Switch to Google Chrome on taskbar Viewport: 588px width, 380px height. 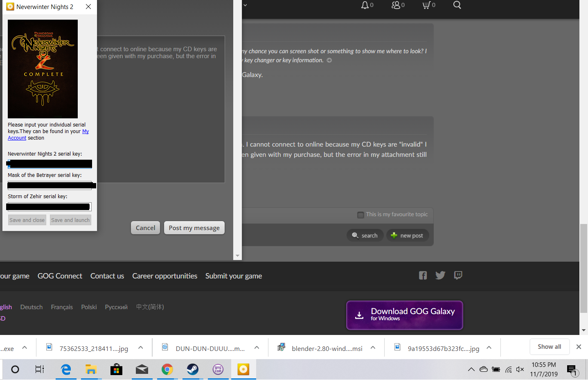point(167,370)
